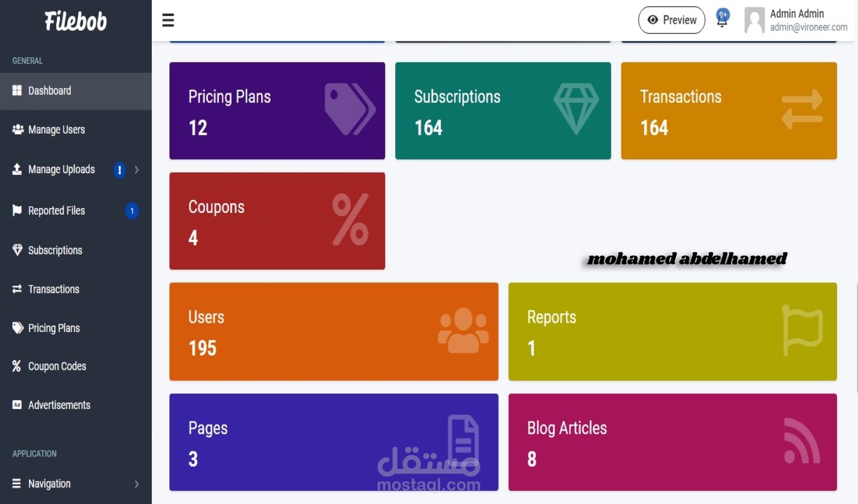Viewport: 858px width, 504px height.
Task: Open the Pages stat card
Action: click(334, 442)
